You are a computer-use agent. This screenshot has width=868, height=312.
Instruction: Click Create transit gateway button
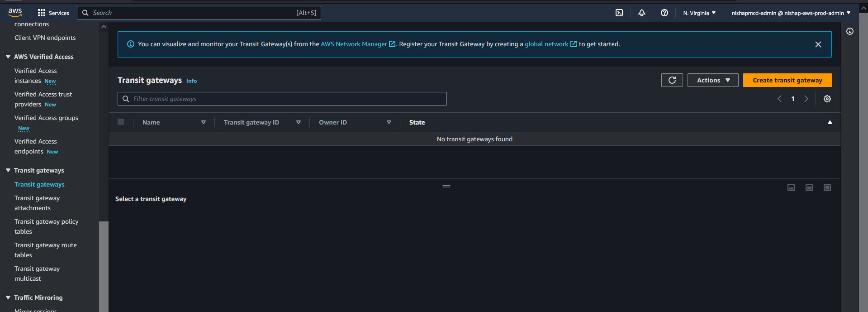click(787, 80)
